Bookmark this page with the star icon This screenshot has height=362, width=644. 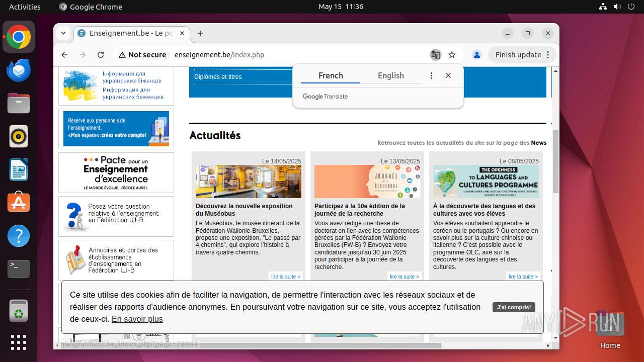point(452,55)
